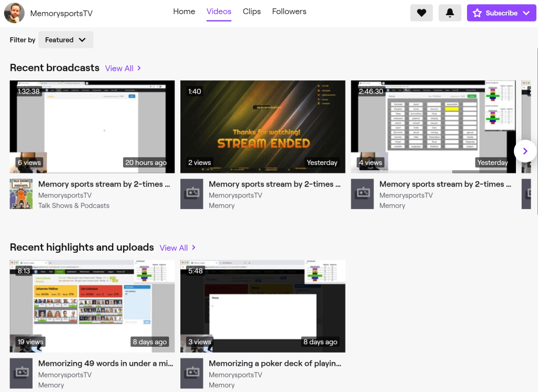
Task: Click View All for highlights and uploads
Action: [178, 248]
